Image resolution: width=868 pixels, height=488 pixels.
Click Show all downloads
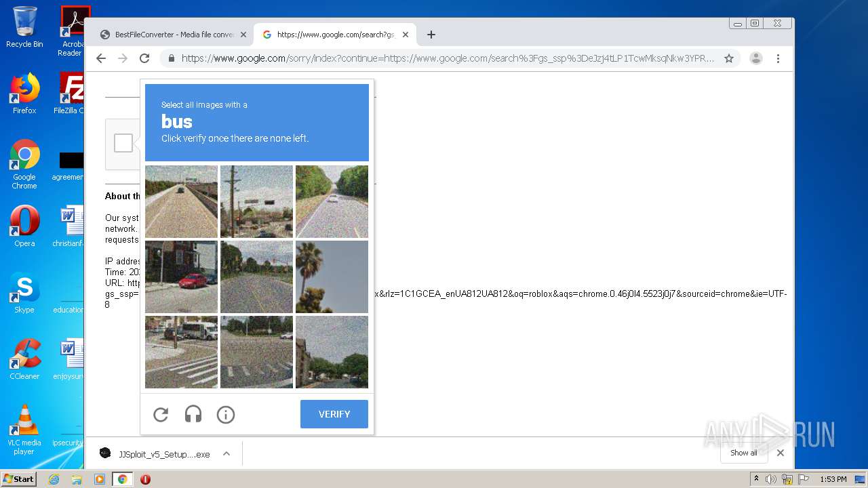[744, 453]
